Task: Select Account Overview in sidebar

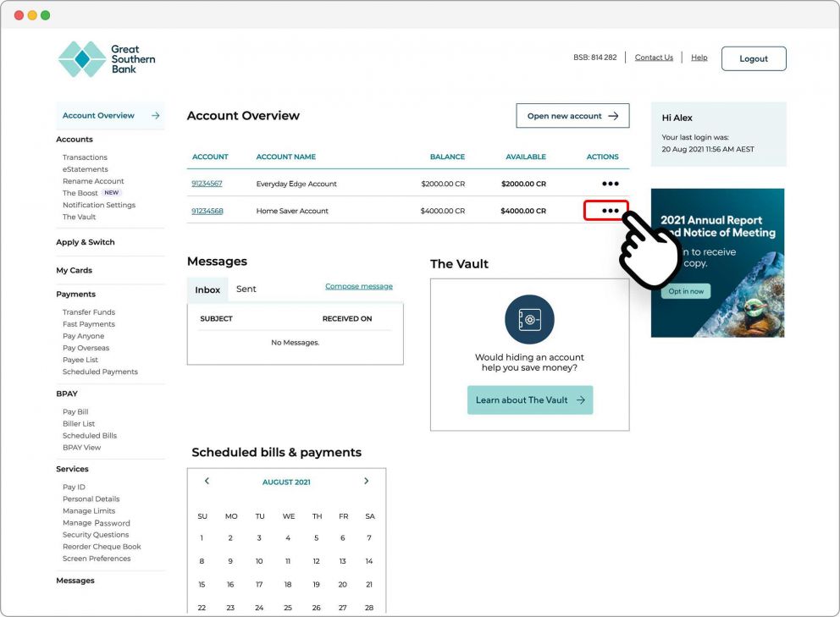Action: tap(110, 116)
